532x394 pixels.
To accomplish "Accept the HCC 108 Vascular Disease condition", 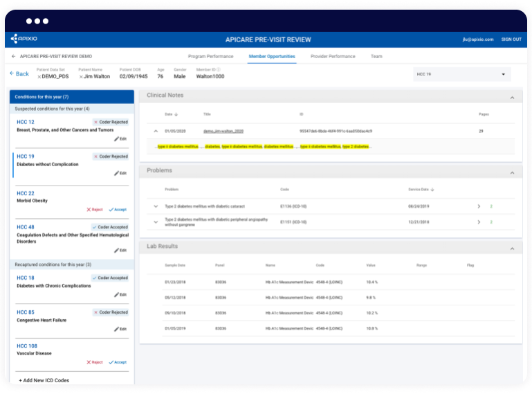I will [118, 362].
